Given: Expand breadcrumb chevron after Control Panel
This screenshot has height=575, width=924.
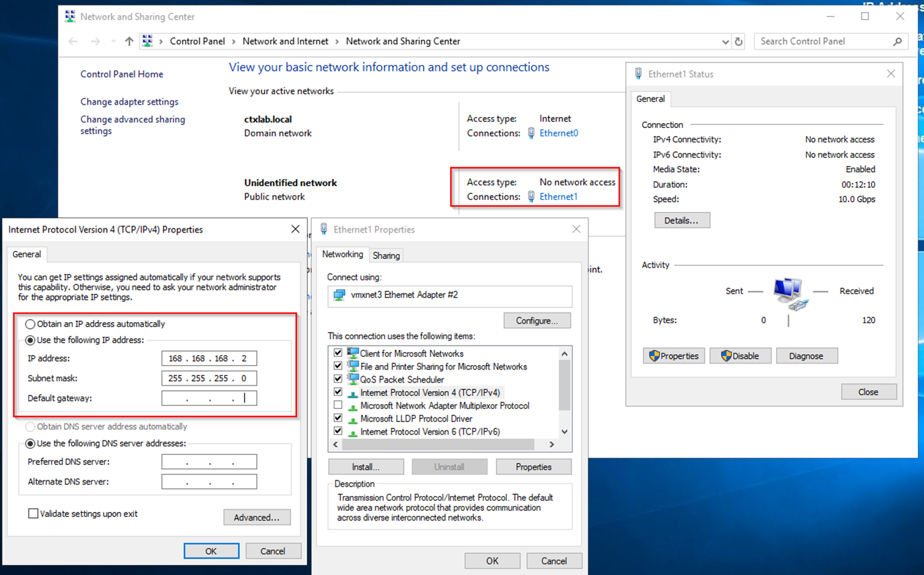Looking at the screenshot, I should coord(233,41).
